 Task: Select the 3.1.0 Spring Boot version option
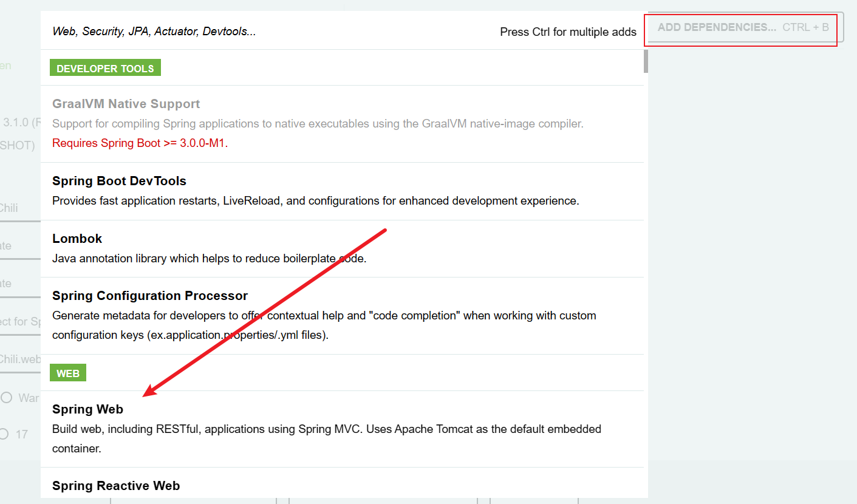(x=18, y=123)
